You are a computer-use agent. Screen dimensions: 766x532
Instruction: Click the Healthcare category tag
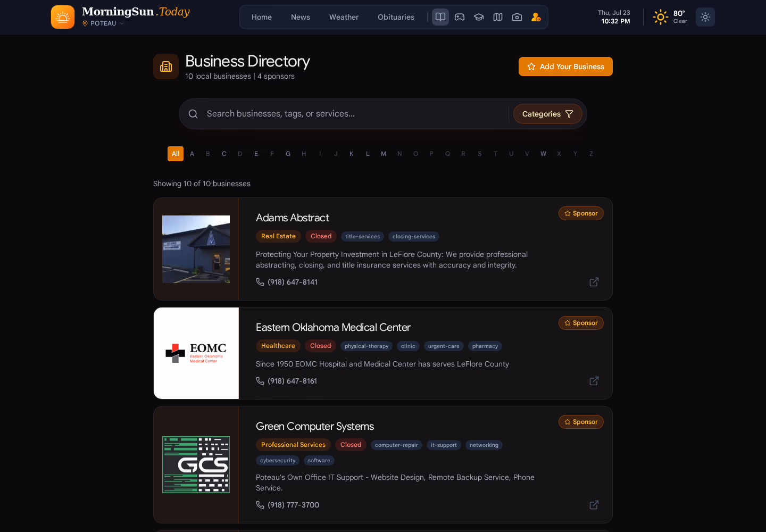click(x=278, y=346)
